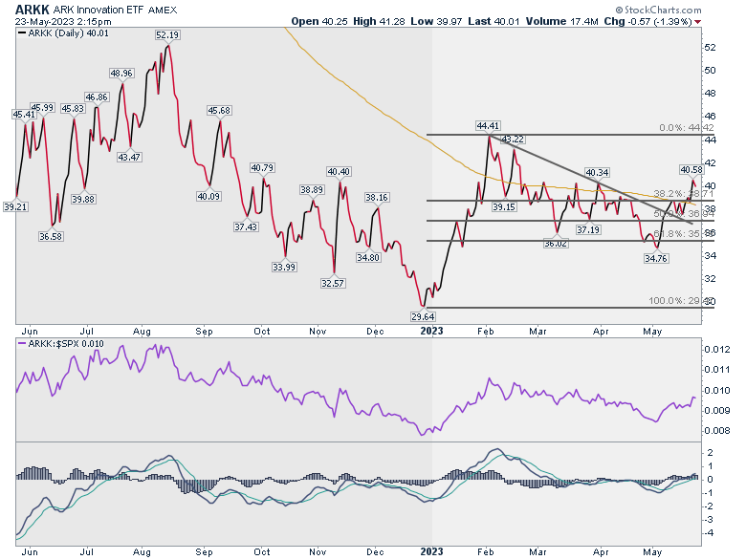Click the 44.41 February high label
The height and width of the screenshot is (560, 746).
[x=488, y=126]
